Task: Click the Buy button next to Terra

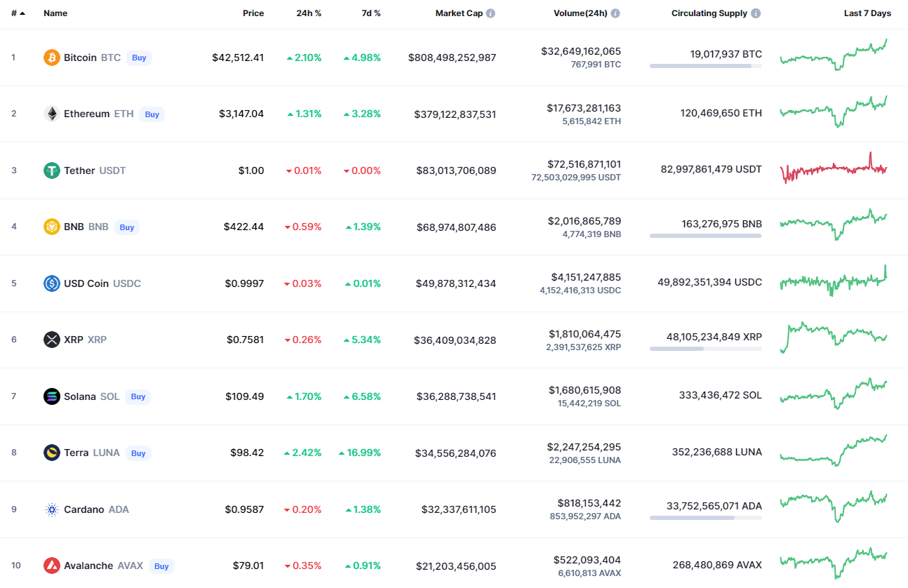Action: [x=138, y=453]
